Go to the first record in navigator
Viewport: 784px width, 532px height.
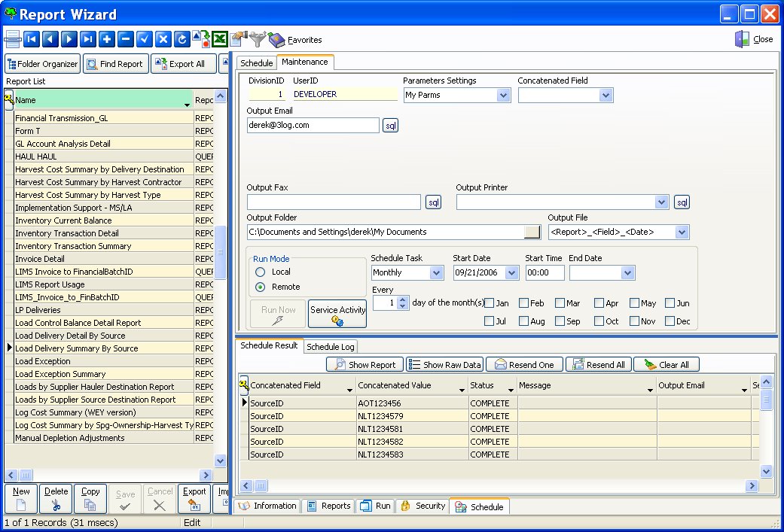[x=32, y=39]
